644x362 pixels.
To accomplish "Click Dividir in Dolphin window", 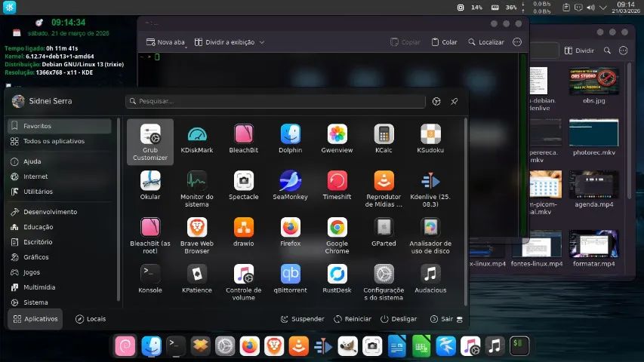I will point(580,51).
